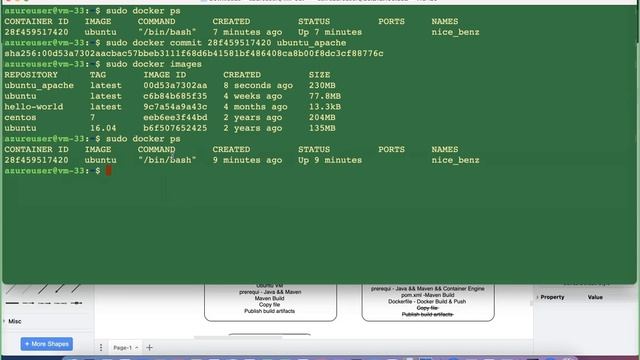Click the '8 seconds ago' created value
The width and height of the screenshot is (640, 360).
coord(258,86)
